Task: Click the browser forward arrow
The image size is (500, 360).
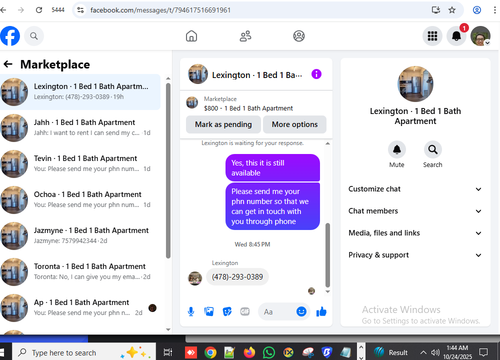Action: [21, 10]
